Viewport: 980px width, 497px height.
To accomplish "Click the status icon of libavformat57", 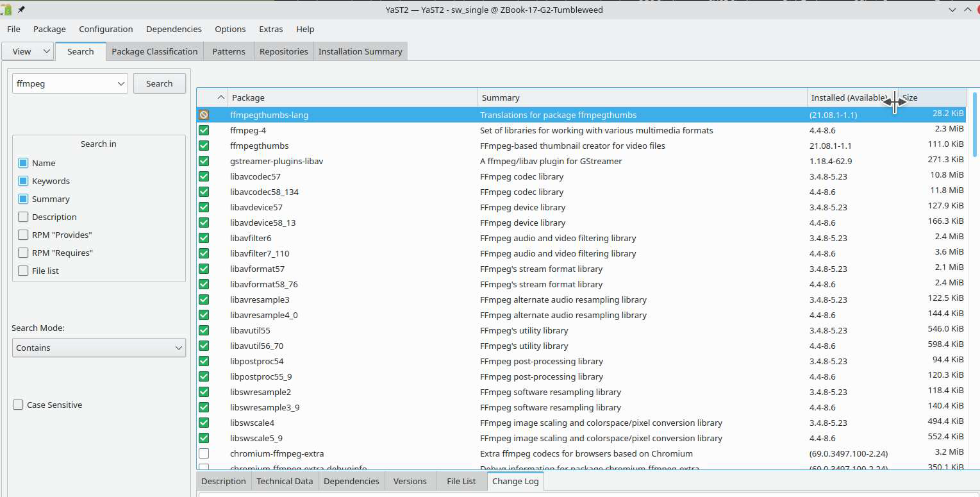I will 204,269.
